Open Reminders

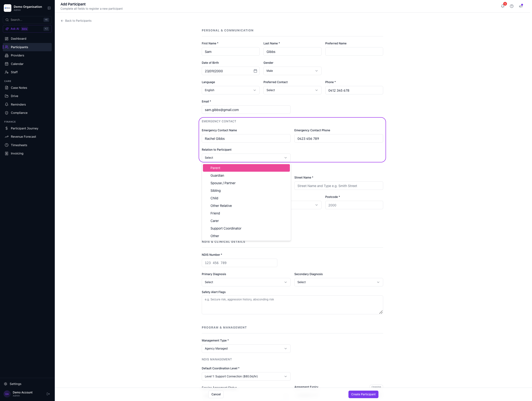coord(27,104)
